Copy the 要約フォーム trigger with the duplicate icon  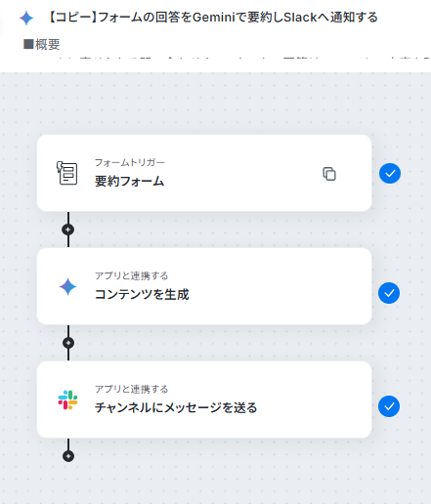tap(329, 174)
